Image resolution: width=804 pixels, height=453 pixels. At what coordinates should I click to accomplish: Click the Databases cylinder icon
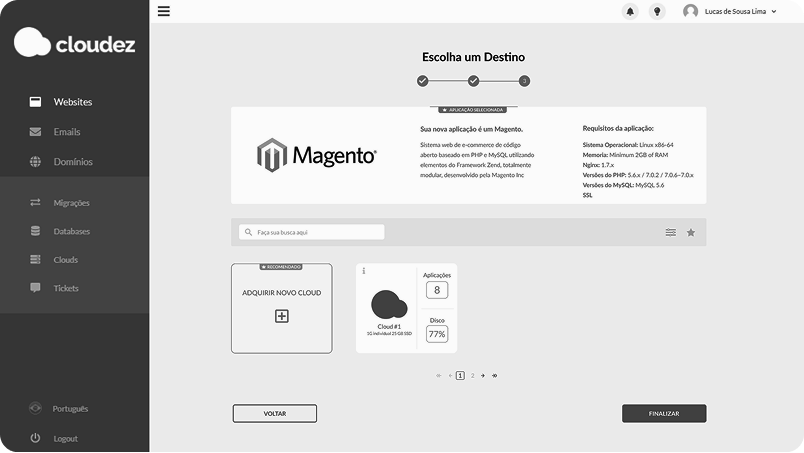(35, 231)
